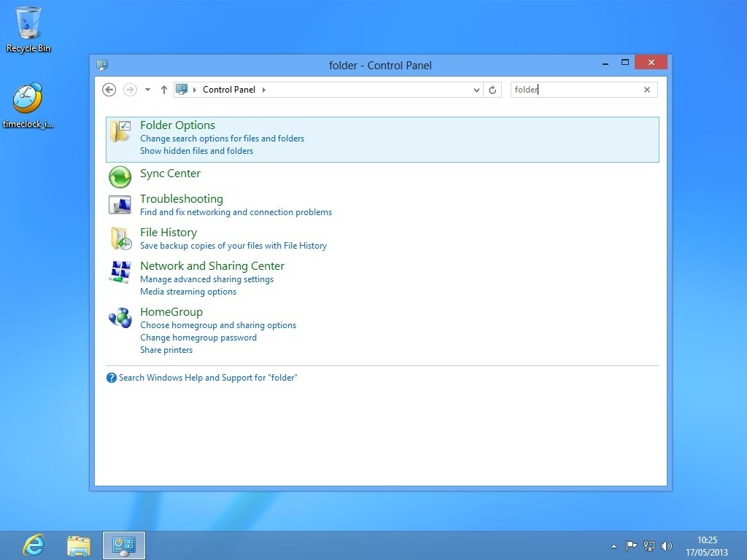Open 'Show hidden files and folders' link
Viewport: 747px width, 560px height.
tap(197, 151)
